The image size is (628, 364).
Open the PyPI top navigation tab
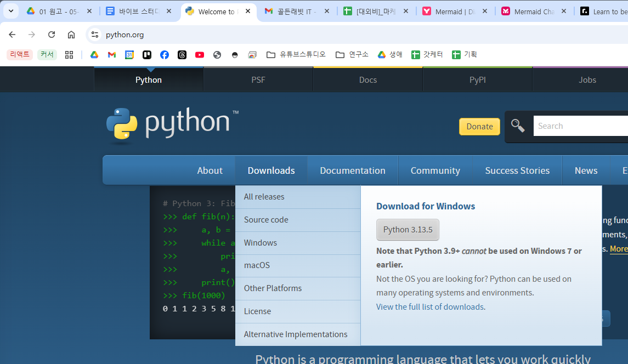click(x=477, y=79)
